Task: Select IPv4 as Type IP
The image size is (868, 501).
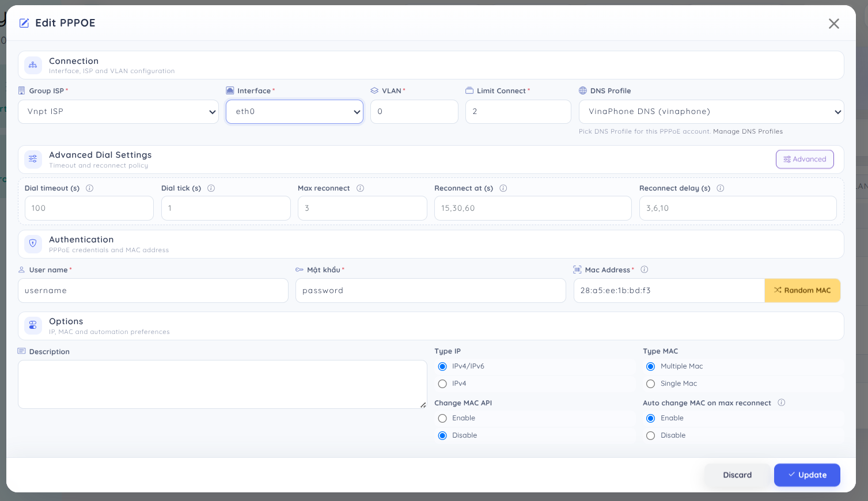Action: 442,384
